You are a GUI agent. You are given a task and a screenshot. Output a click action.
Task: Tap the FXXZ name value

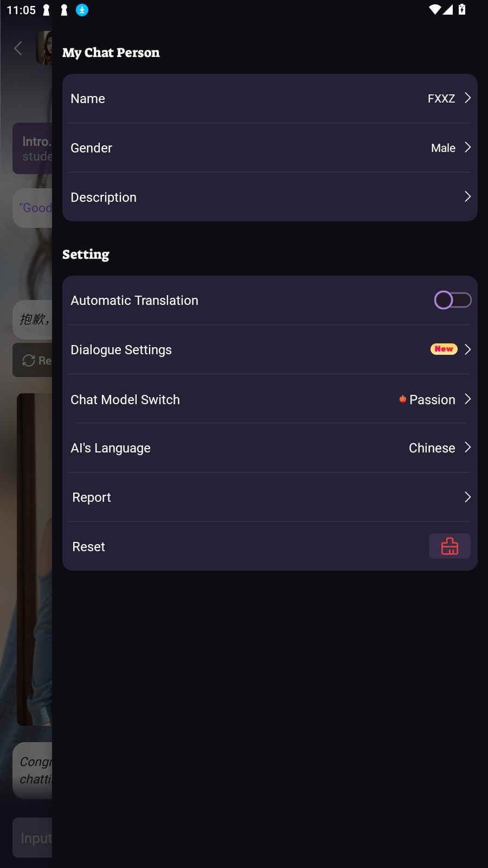tap(441, 99)
